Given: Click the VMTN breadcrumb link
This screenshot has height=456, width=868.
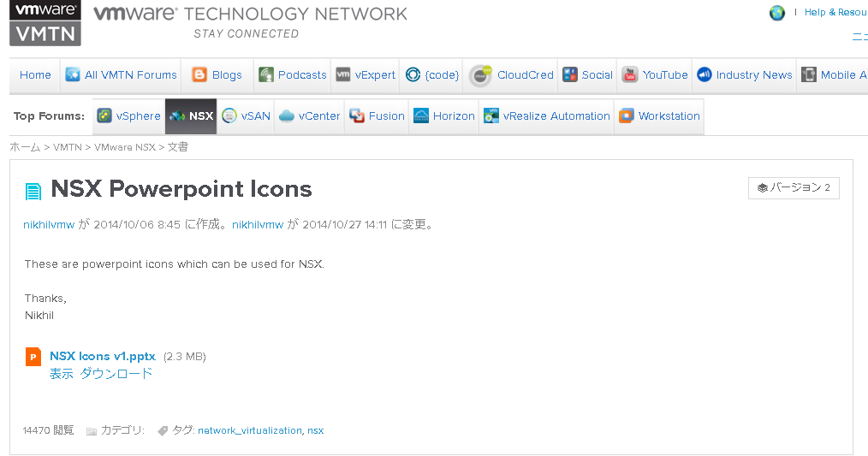Looking at the screenshot, I should click(68, 146).
